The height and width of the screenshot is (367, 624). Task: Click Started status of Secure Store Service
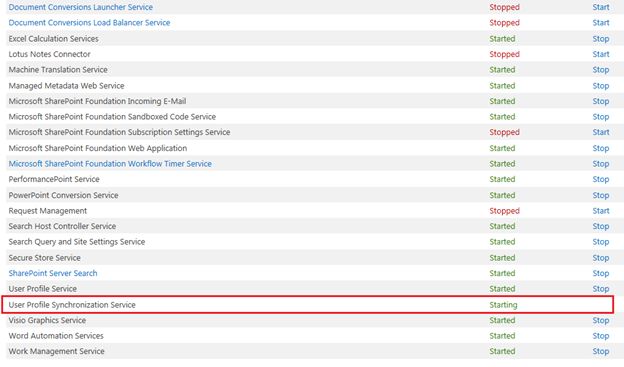[x=502, y=258]
